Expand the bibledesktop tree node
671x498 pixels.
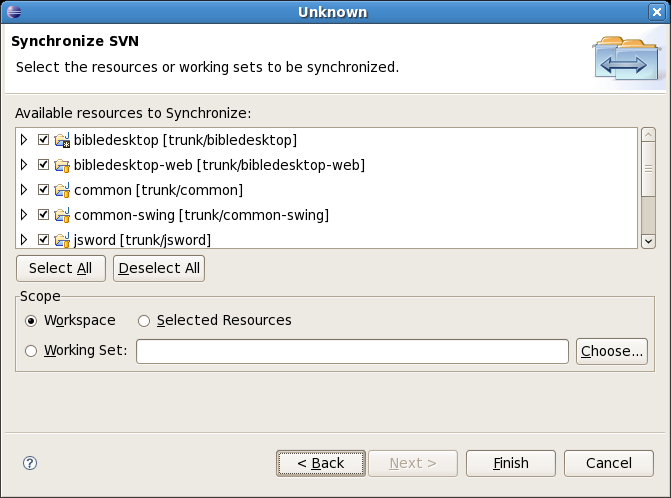[24, 140]
